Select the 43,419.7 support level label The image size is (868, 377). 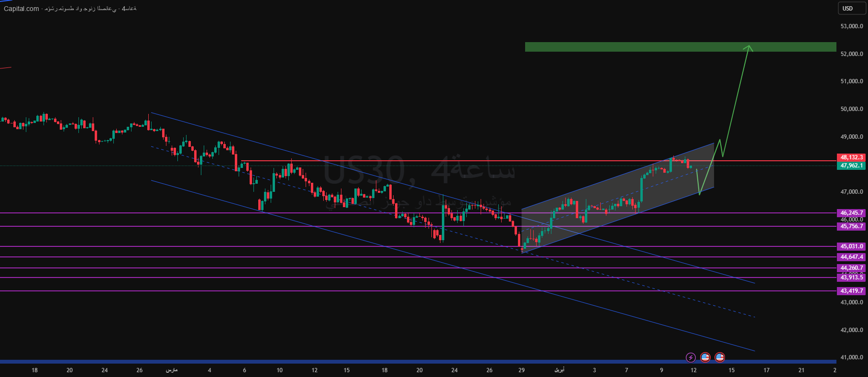click(851, 291)
